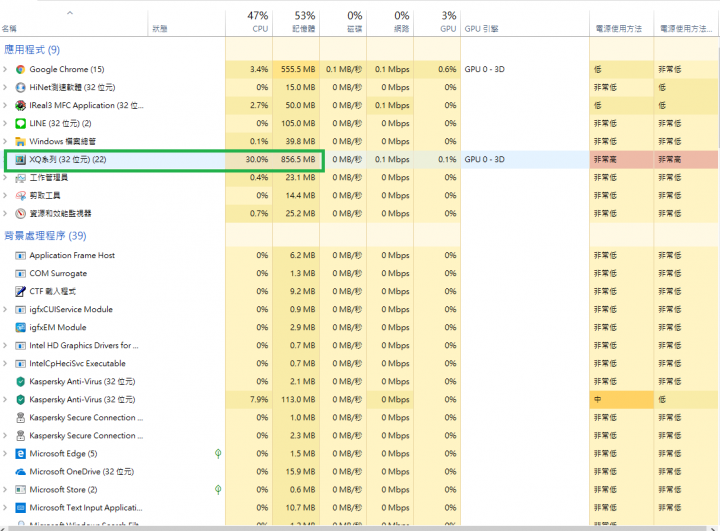Click the 資源和效能監視器 gauge icon
Screen dimensions: 720x531
tap(20, 213)
